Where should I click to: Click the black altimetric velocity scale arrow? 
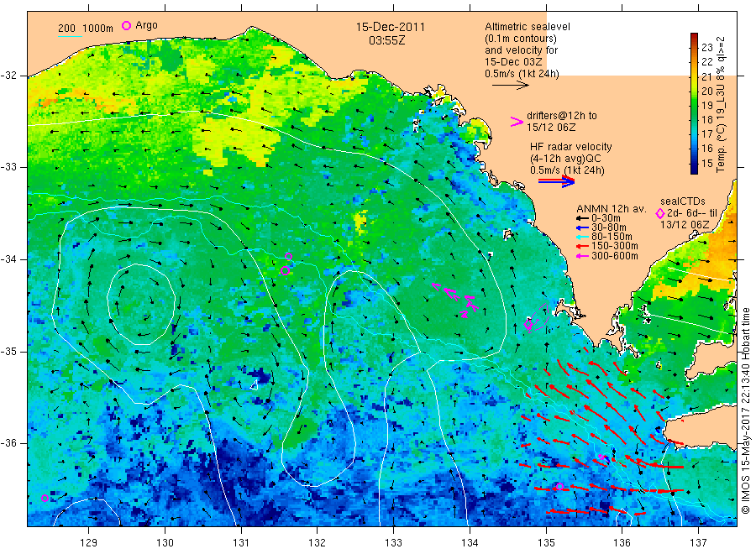click(x=510, y=86)
